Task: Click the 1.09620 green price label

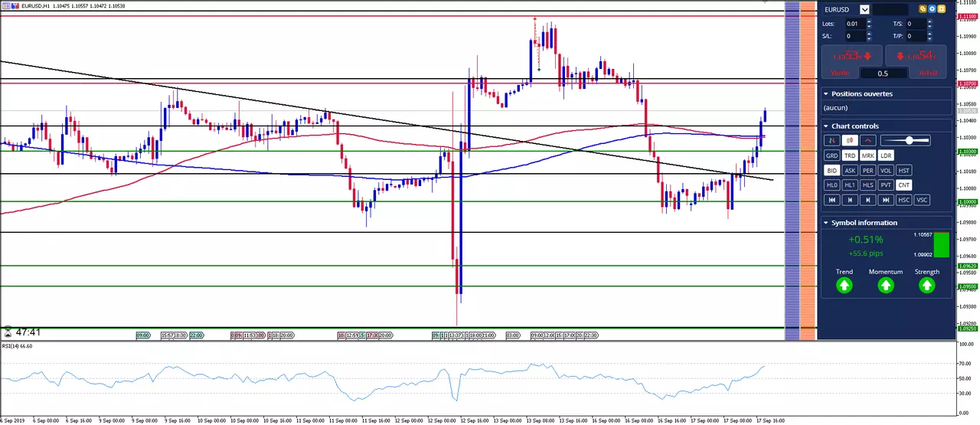Action: point(967,266)
